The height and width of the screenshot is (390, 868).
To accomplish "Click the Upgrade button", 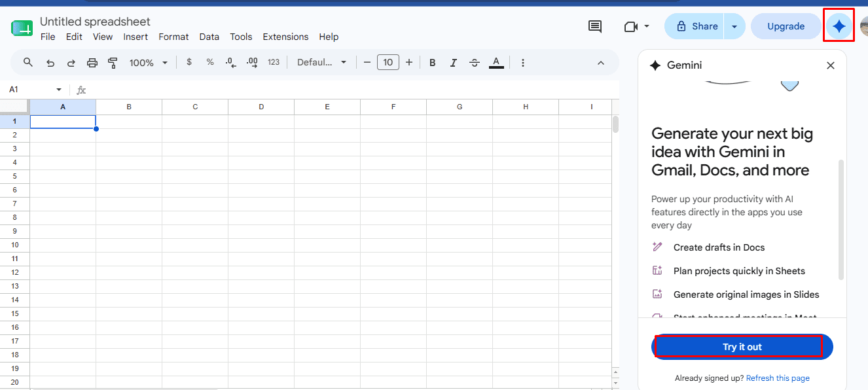I will point(786,26).
